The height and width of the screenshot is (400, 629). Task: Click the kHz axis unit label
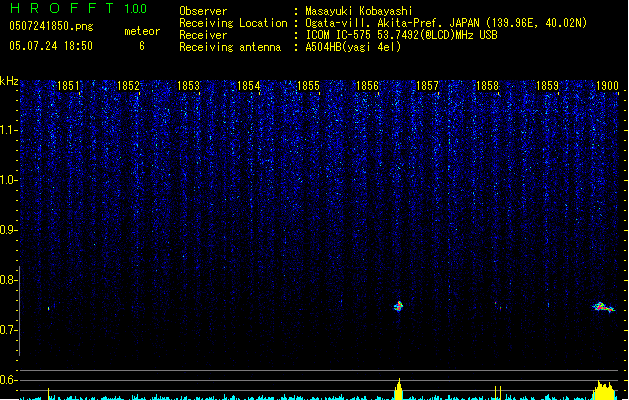pos(9,81)
